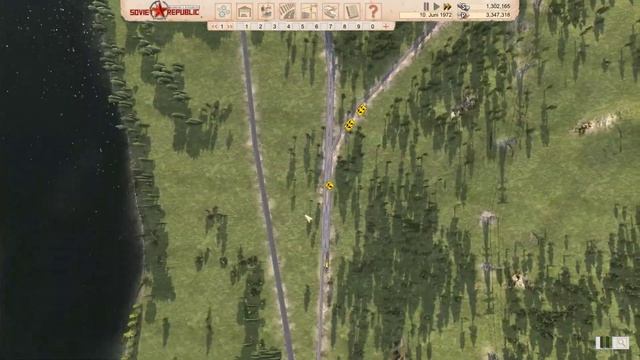Click the ruble money coins icon
The height and width of the screenshot is (360, 640).
point(463,6)
